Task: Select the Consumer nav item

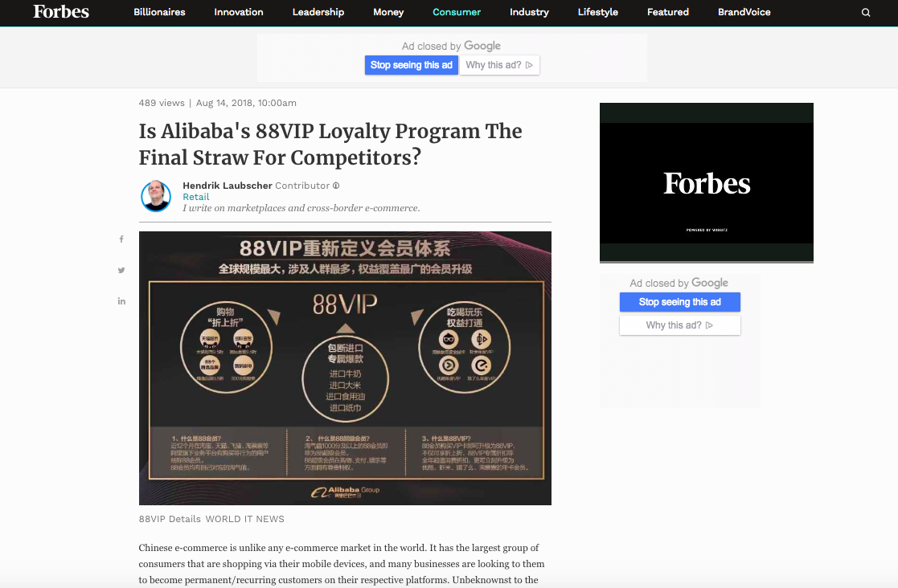Action: coord(457,12)
